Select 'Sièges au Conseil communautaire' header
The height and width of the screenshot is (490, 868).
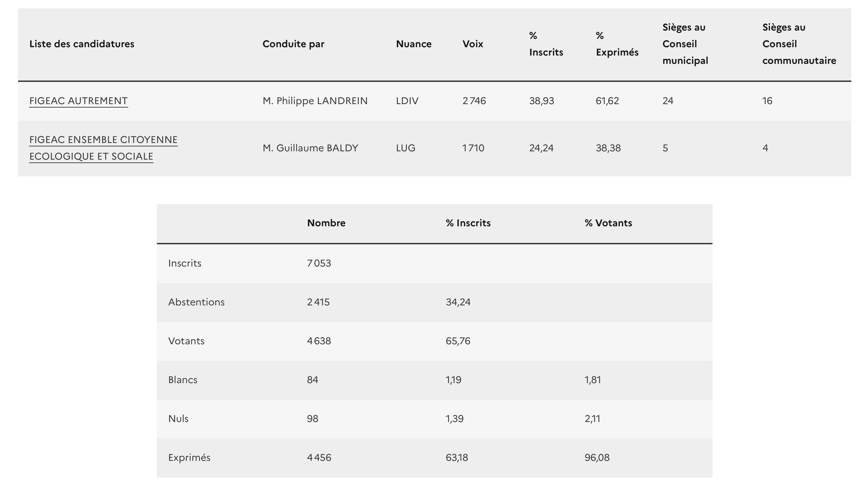tap(799, 44)
